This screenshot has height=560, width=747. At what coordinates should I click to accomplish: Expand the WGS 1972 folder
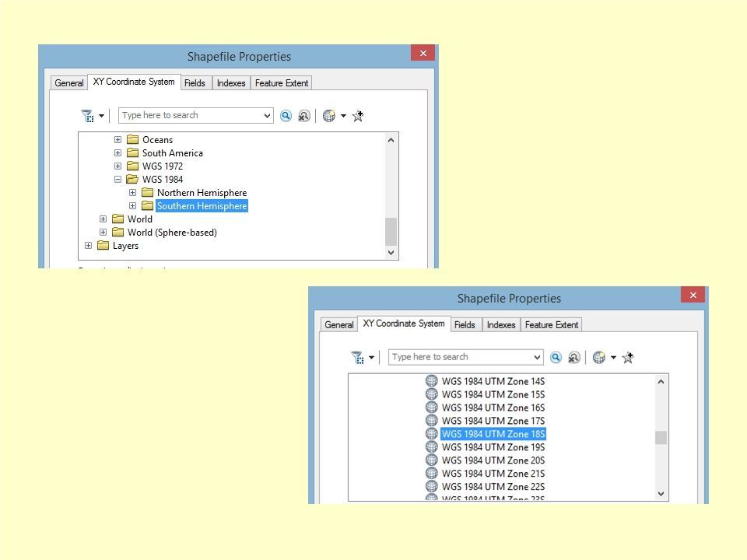coord(117,166)
